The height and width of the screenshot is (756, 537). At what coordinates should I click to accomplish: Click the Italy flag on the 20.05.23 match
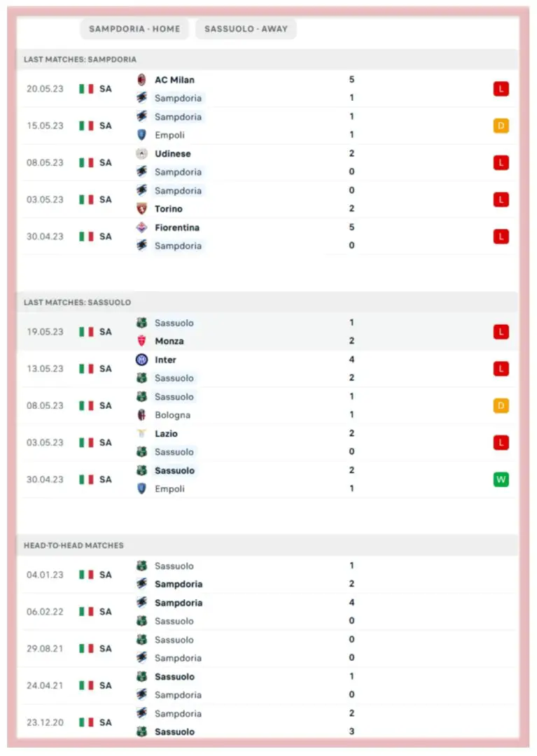pyautogui.click(x=86, y=89)
